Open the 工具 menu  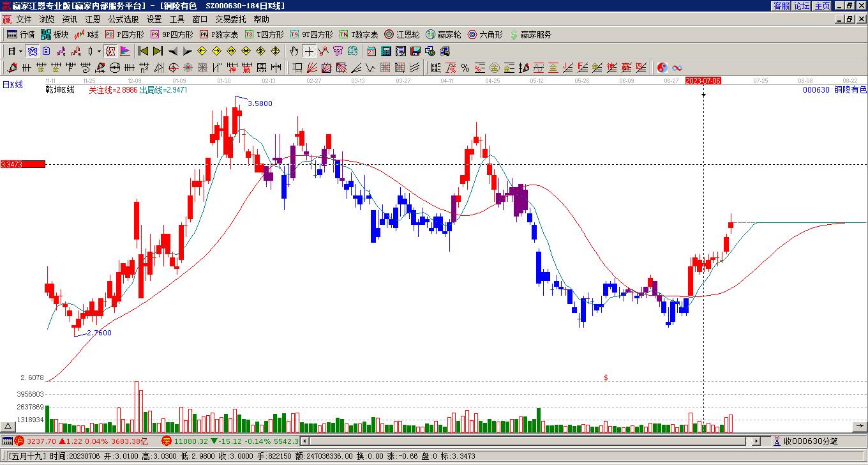coord(177,19)
